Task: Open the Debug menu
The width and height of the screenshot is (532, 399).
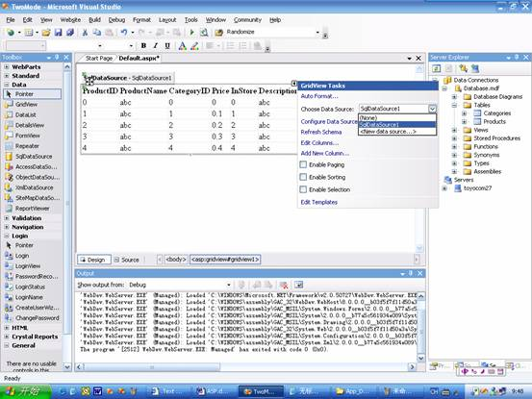Action: coord(116,20)
